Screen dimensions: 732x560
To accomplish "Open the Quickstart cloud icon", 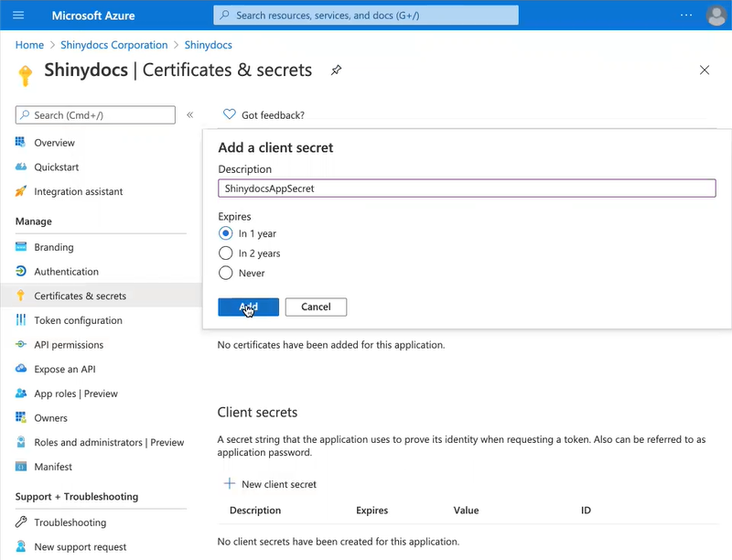I will click(21, 167).
